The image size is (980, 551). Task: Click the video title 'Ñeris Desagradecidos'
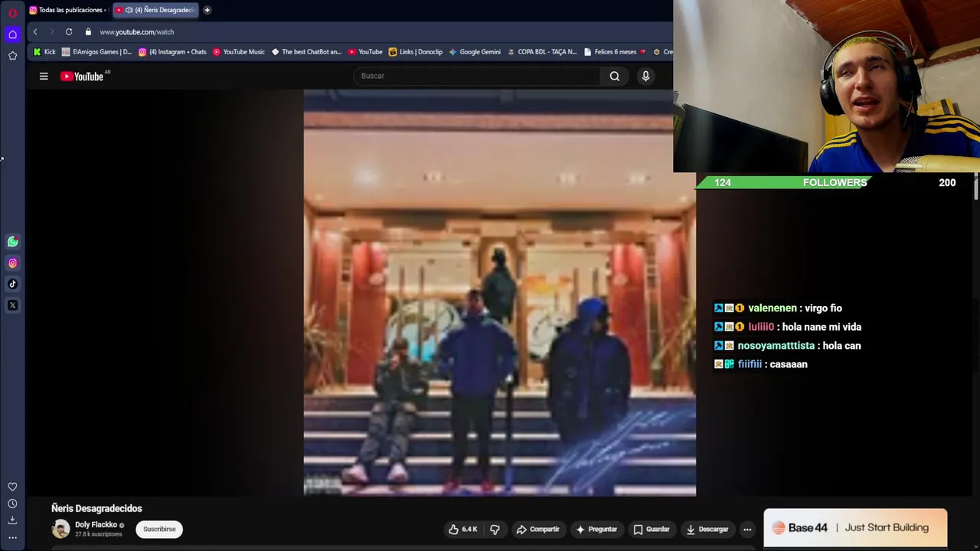click(96, 508)
